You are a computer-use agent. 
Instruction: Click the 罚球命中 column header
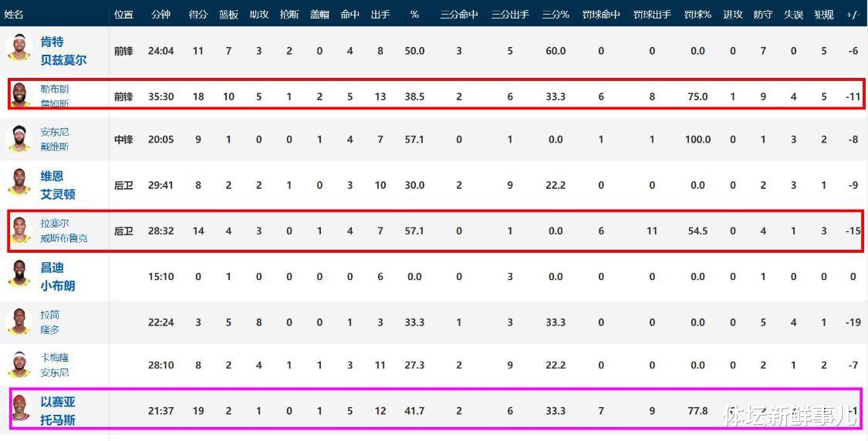click(601, 15)
